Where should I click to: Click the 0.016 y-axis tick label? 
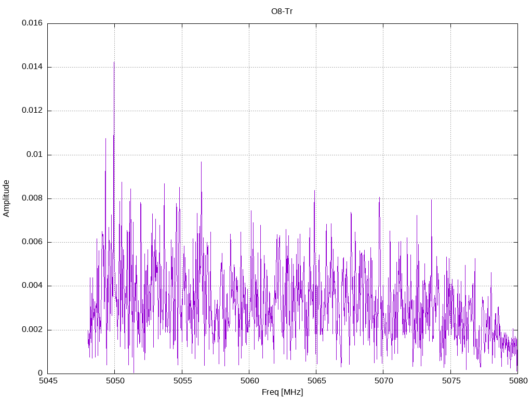[x=32, y=23]
